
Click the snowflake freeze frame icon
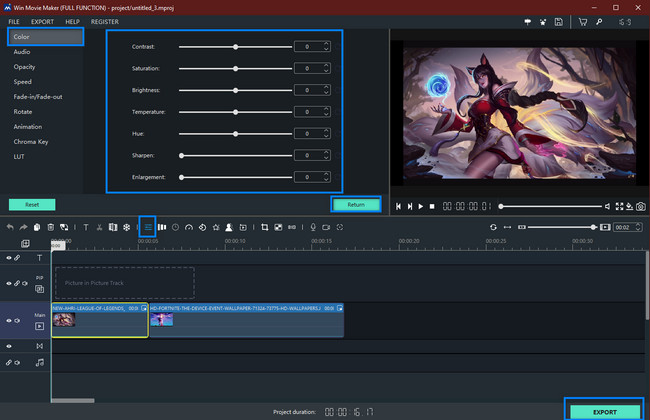(x=126, y=227)
